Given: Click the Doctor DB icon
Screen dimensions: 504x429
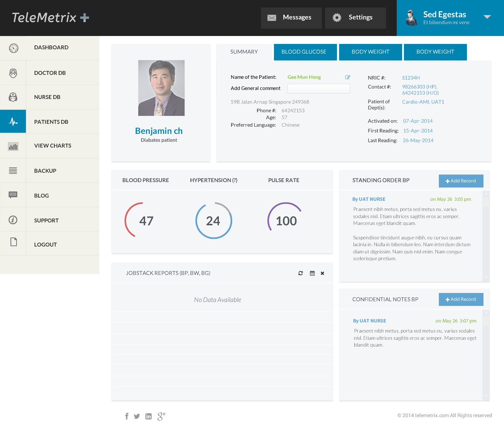Looking at the screenshot, I should point(13,73).
